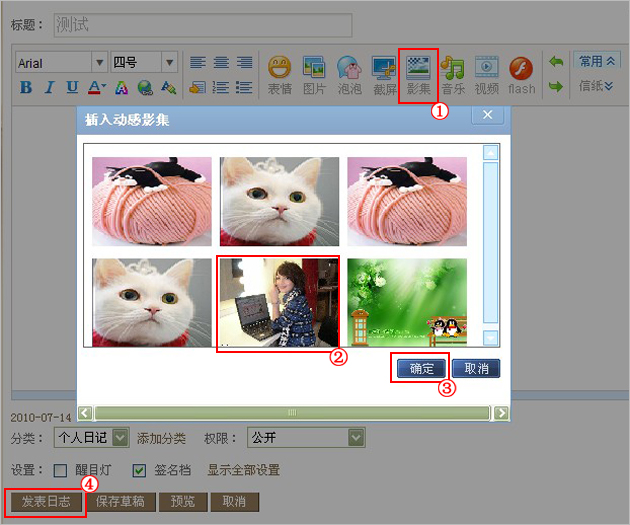Select the 视频 video insert icon

(x=487, y=76)
